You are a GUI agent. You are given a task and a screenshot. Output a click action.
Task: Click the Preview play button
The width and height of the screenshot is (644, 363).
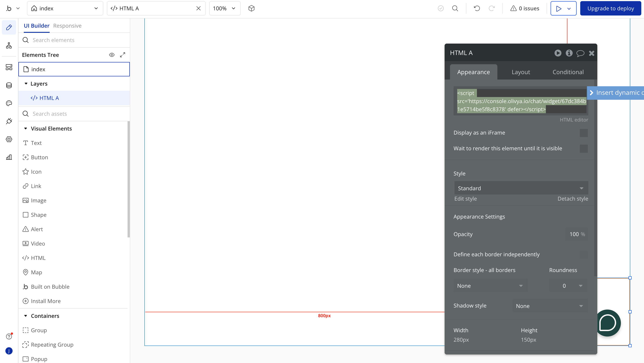pos(558,8)
